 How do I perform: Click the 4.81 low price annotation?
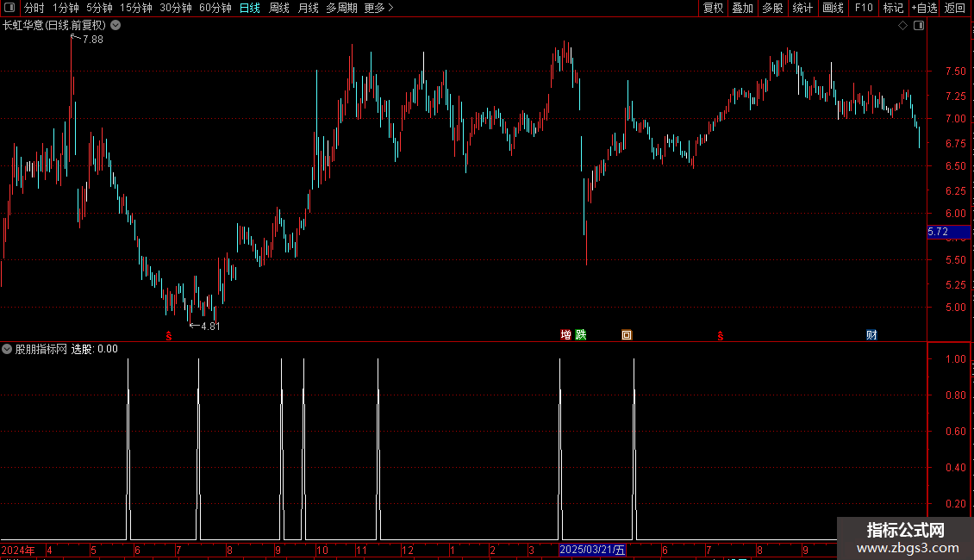pos(210,326)
